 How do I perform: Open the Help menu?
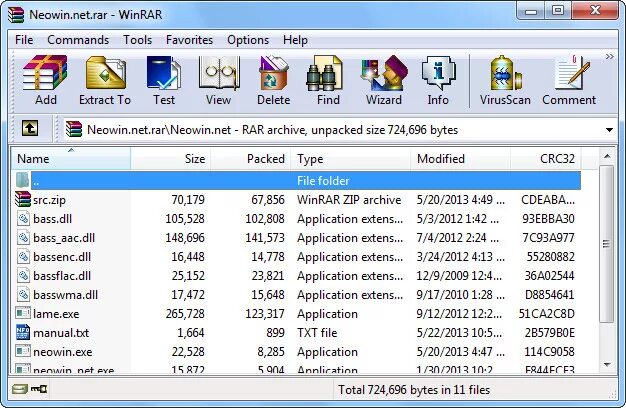pos(295,40)
